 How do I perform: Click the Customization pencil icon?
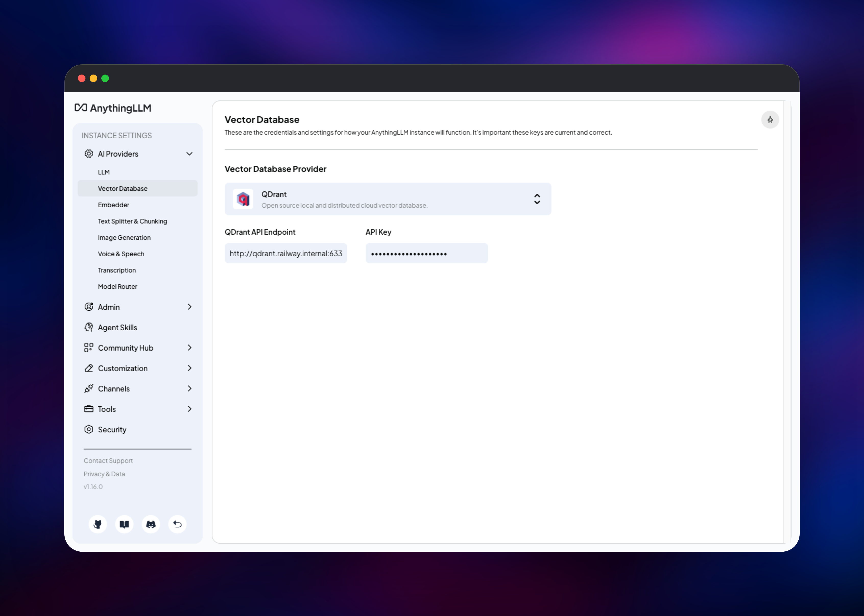pos(89,368)
